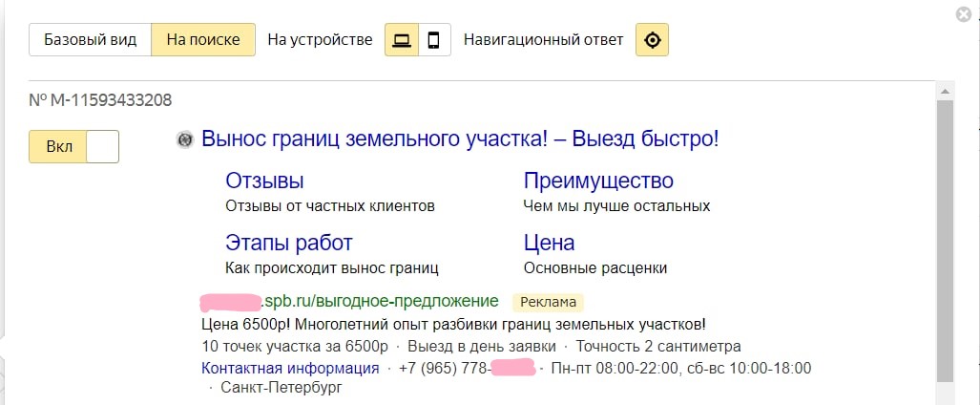Click ad description starting Цена 6500р
980x405 pixels.
click(453, 325)
